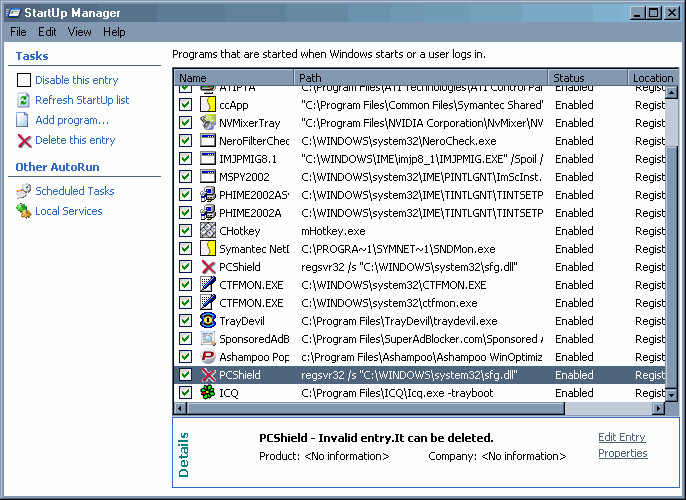This screenshot has height=500, width=686.
Task: Click the Symantec NetDriver row icon
Action: pyautogui.click(x=208, y=248)
